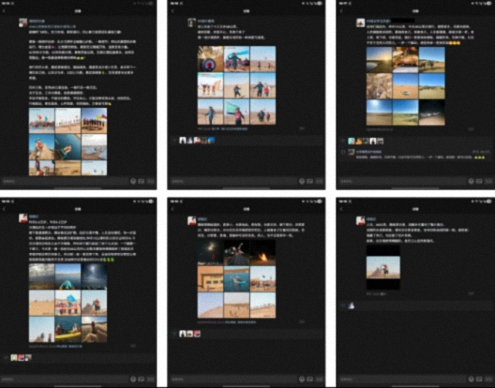Send the comment in the single-photo post screen

(488, 379)
